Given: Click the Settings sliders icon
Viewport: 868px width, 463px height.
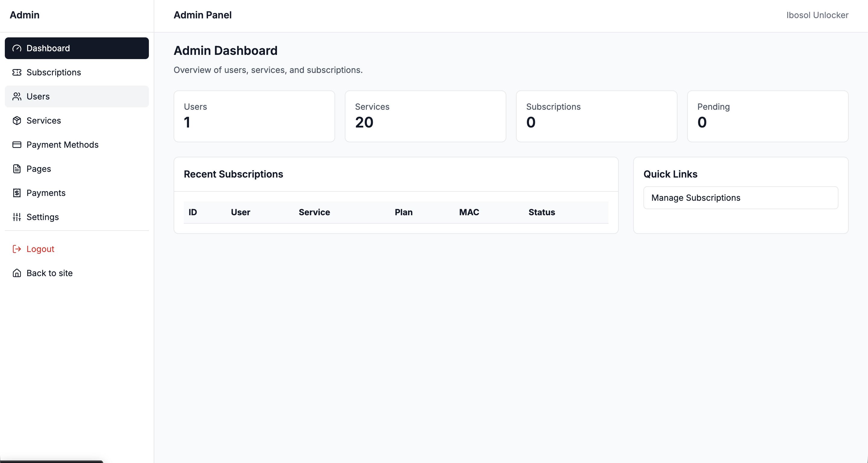Looking at the screenshot, I should [x=17, y=217].
